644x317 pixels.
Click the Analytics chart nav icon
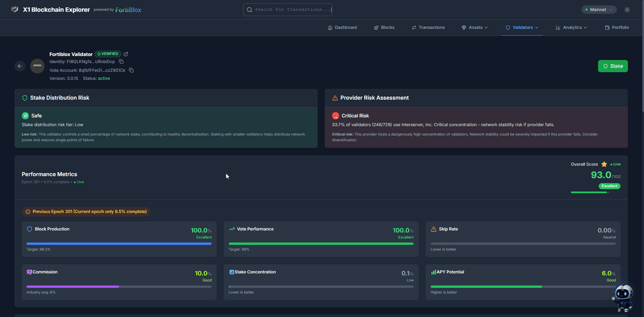coord(558,28)
